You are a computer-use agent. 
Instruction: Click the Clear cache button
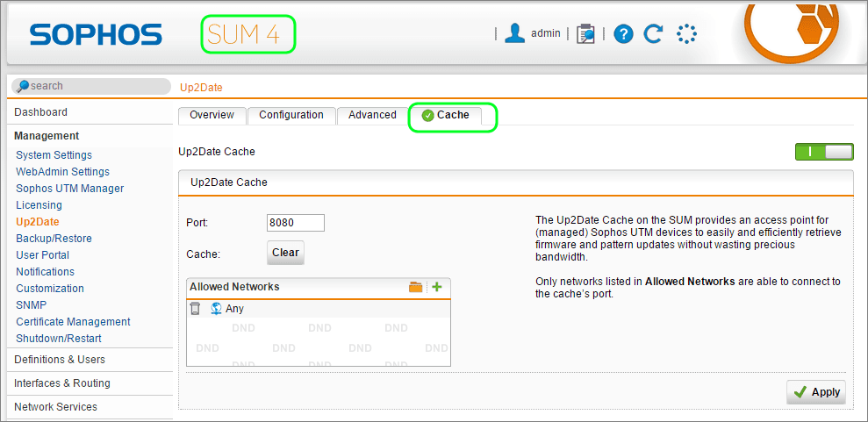coord(285,253)
